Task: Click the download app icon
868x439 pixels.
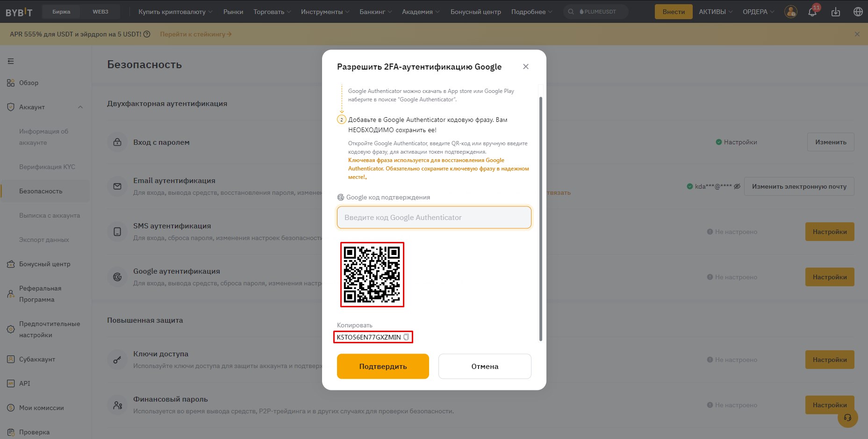Action: (836, 12)
